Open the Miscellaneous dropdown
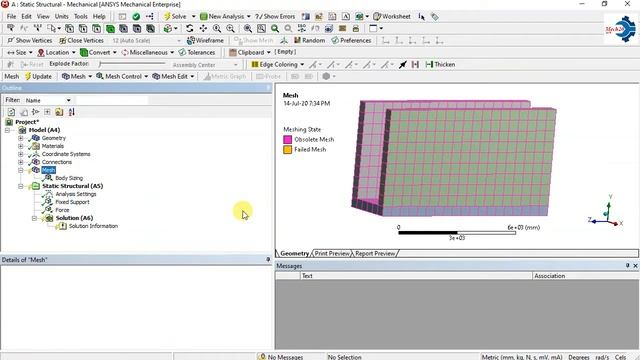Screen dimensions: 640x360 [148, 52]
